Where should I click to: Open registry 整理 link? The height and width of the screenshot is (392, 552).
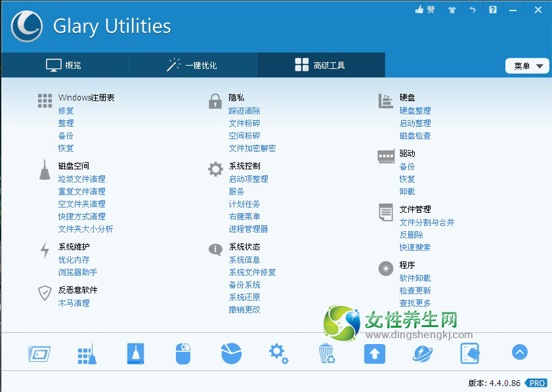point(66,123)
